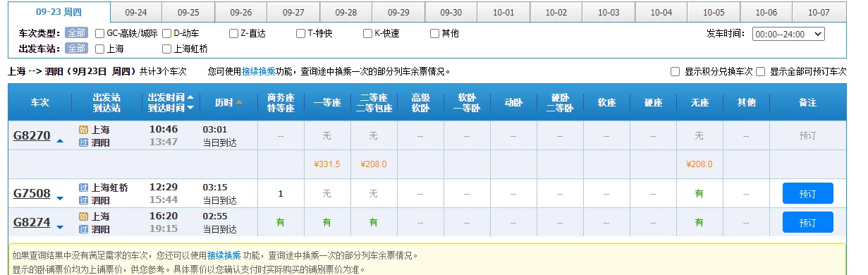This screenshot has height=275, width=868.
Task: Click 有 in G8274 商务座 cell
Action: point(280,222)
